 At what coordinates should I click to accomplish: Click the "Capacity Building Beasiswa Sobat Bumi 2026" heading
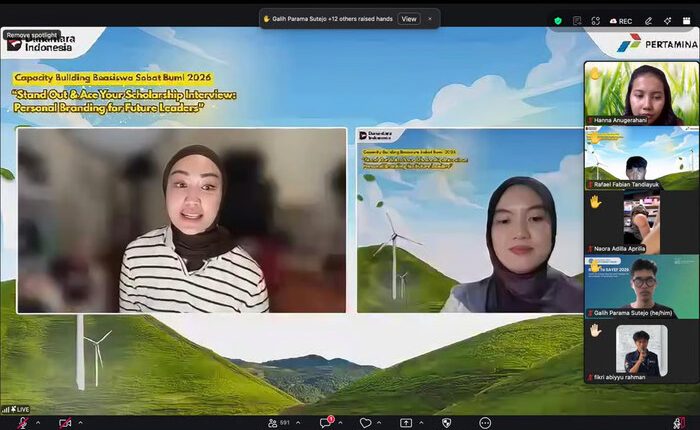pyautogui.click(x=112, y=78)
